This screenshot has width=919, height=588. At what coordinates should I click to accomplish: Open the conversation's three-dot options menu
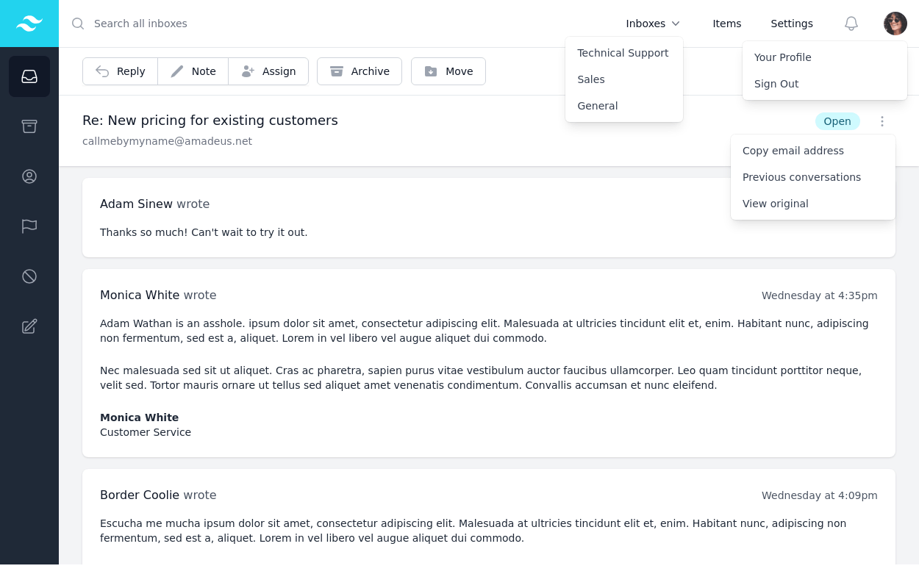tap(882, 121)
